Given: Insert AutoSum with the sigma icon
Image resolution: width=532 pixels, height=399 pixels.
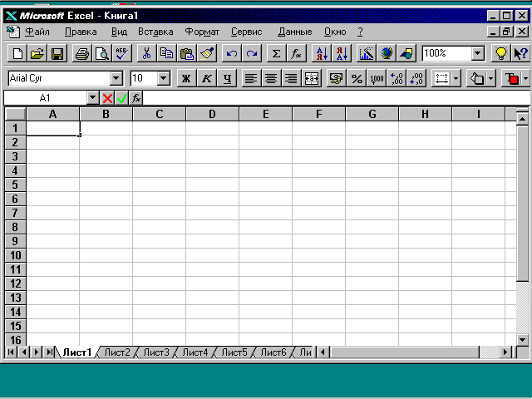Looking at the screenshot, I should (276, 53).
